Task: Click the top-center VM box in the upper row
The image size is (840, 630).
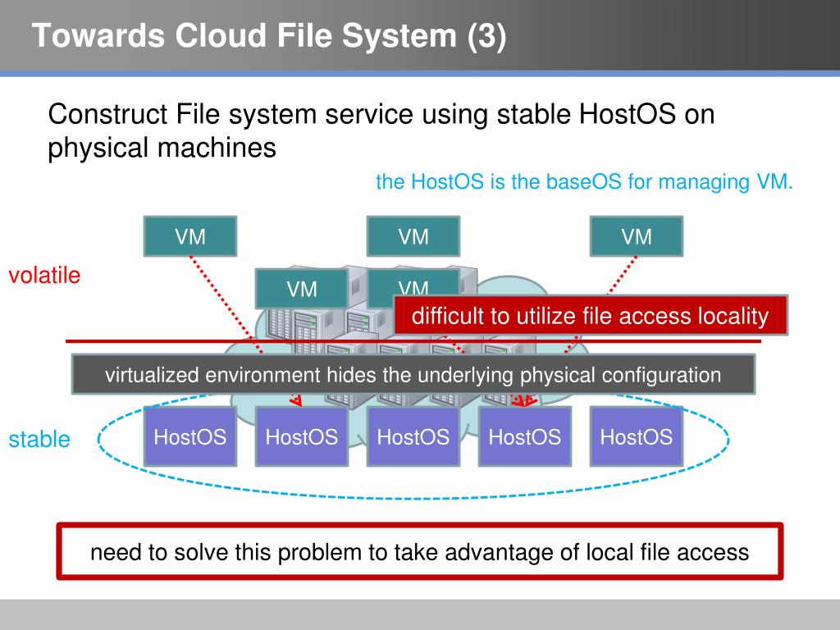Action: point(413,236)
